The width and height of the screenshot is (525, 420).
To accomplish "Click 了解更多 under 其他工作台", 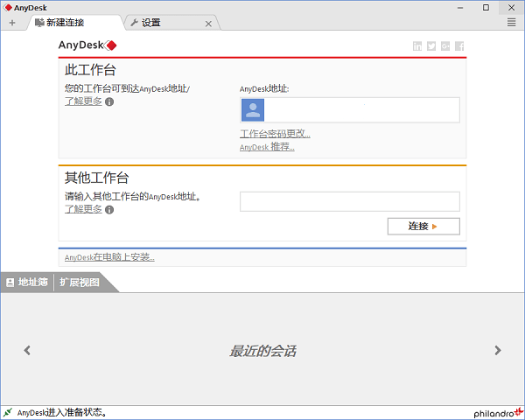I will pos(83,209).
